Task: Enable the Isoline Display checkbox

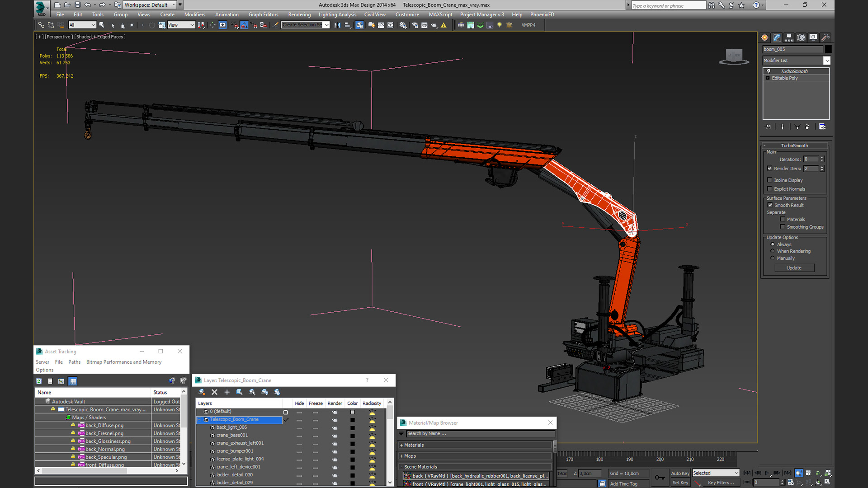Action: pyautogui.click(x=770, y=180)
